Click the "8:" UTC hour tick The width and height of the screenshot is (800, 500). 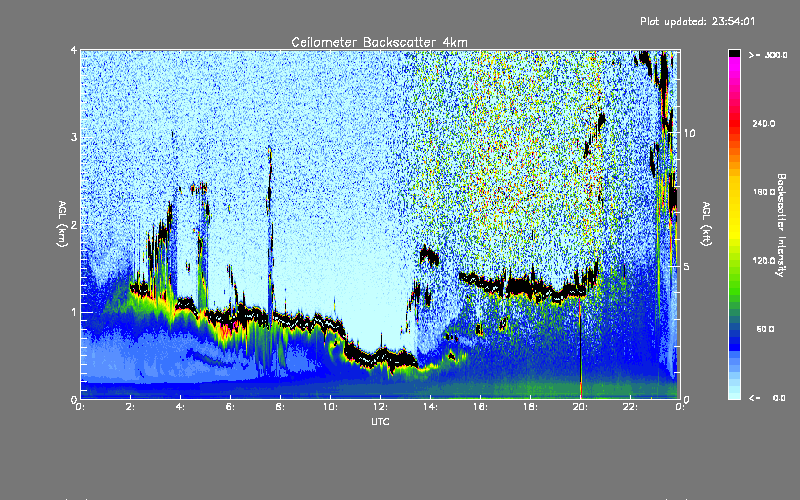coord(280,407)
